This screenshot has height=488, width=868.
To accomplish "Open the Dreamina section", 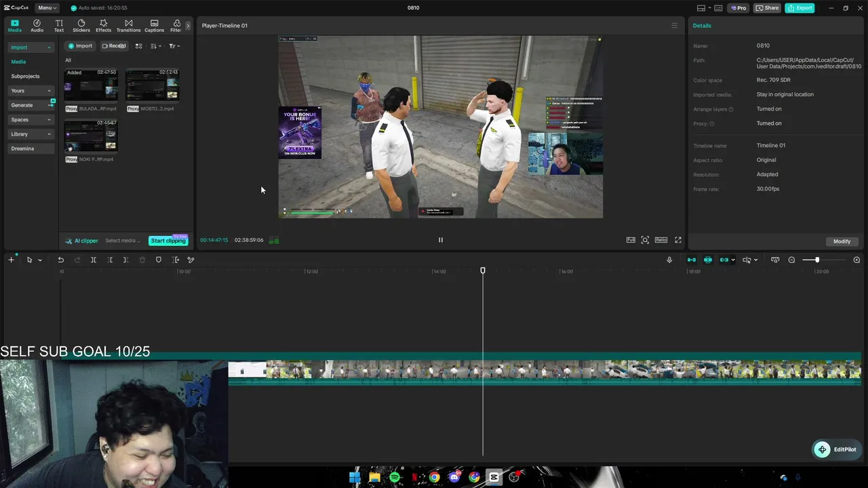I will (x=31, y=148).
